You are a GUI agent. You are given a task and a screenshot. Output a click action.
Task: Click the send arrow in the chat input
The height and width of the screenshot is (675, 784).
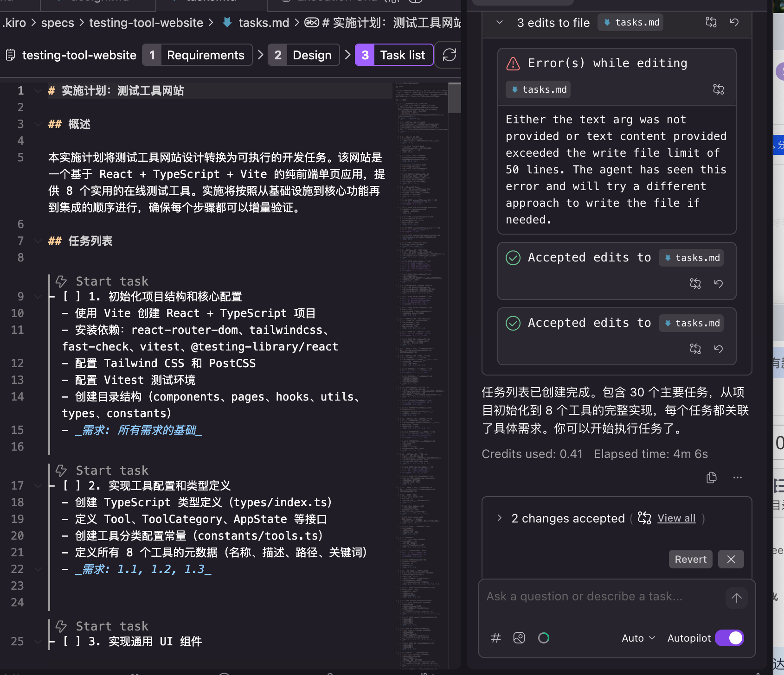(x=736, y=598)
